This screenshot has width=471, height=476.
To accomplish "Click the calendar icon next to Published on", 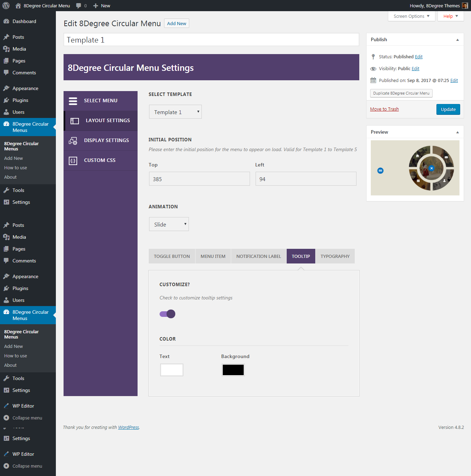I will [x=373, y=80].
